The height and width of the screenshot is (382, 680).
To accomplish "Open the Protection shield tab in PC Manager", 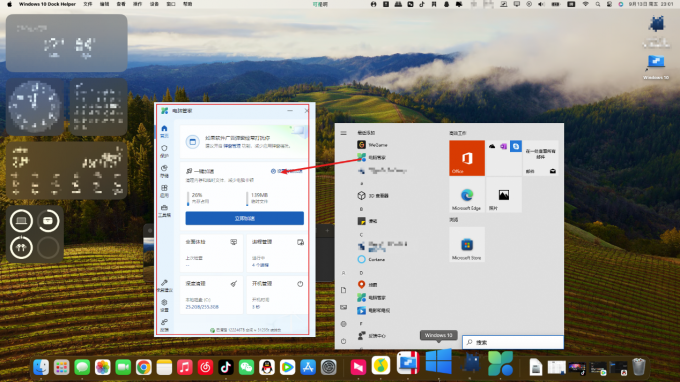I will point(164,151).
